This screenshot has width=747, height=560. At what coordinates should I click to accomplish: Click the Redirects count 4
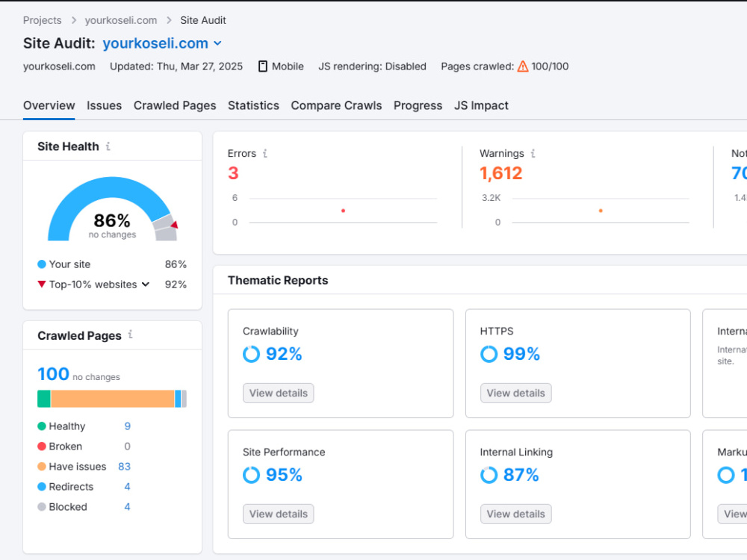point(127,487)
